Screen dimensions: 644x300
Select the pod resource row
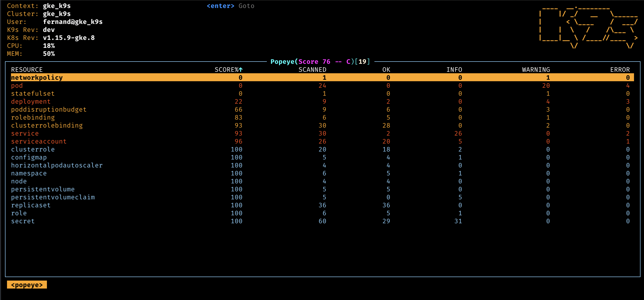click(17, 86)
